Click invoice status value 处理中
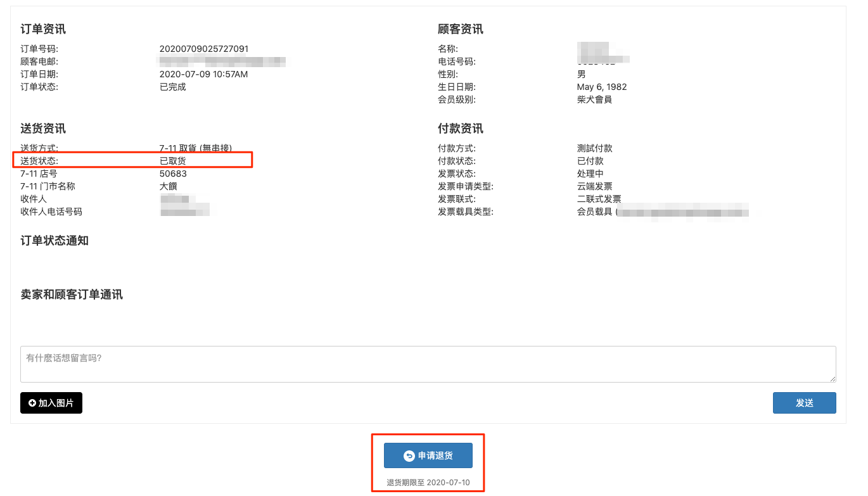Viewport: 868px width, 496px height. pyautogui.click(x=590, y=174)
